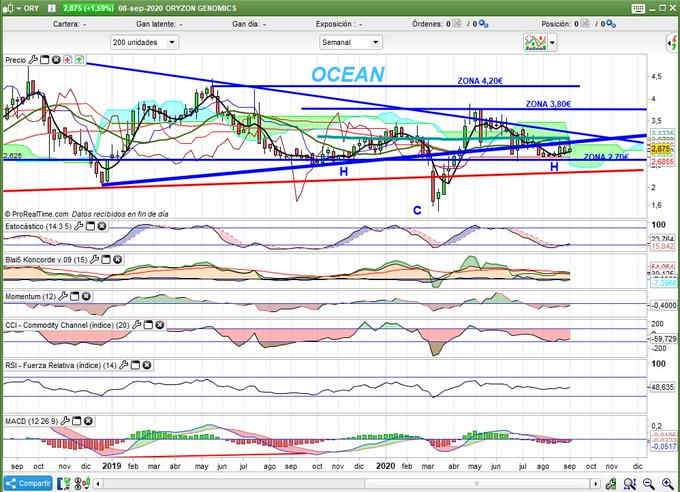Click the chart icon beside the ORY ticker

(x=9, y=8)
